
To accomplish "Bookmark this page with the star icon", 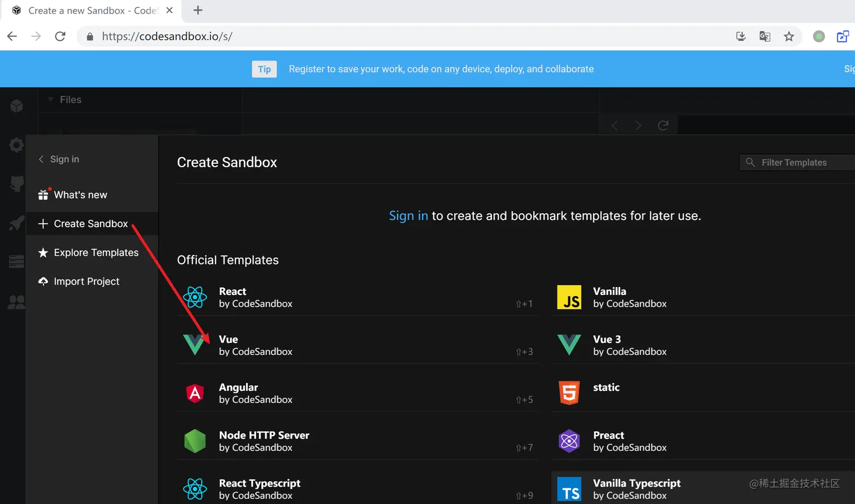I will point(789,36).
